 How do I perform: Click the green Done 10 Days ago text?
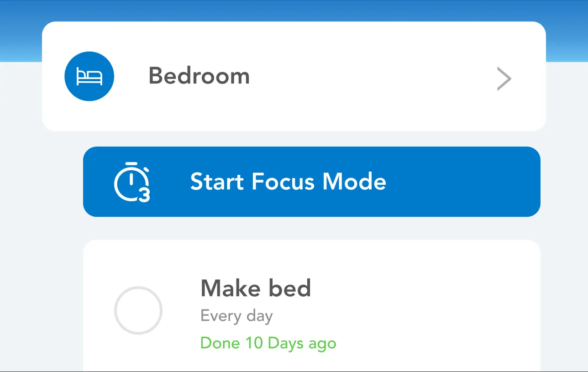point(268,343)
